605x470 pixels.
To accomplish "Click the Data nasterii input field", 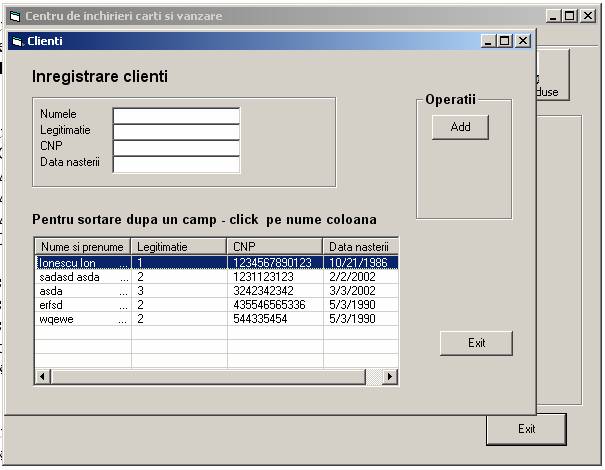I will pos(176,164).
